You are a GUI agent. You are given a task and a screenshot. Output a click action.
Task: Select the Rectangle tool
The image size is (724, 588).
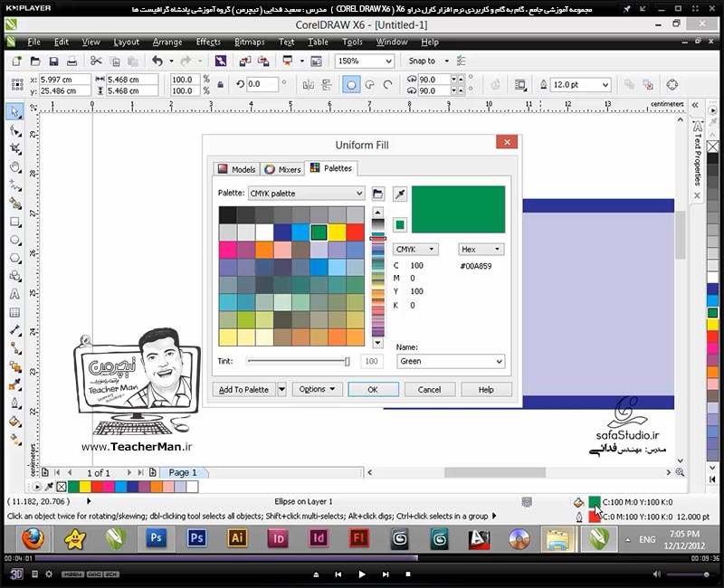(14, 222)
